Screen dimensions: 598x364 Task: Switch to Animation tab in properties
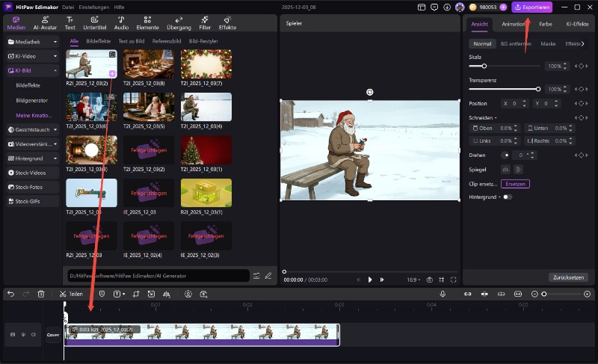(514, 24)
